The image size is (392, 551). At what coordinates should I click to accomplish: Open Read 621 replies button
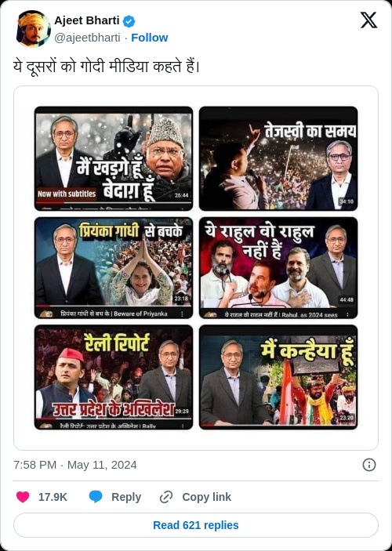tap(196, 525)
